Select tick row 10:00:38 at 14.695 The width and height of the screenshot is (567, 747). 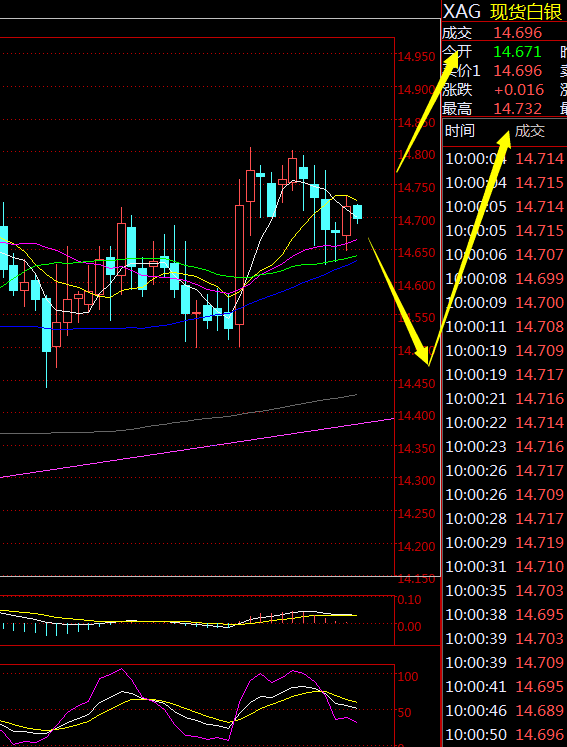pos(505,615)
